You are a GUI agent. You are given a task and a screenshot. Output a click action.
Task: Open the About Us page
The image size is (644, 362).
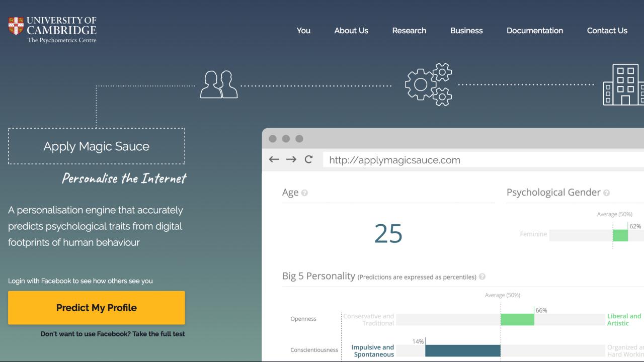coord(351,31)
